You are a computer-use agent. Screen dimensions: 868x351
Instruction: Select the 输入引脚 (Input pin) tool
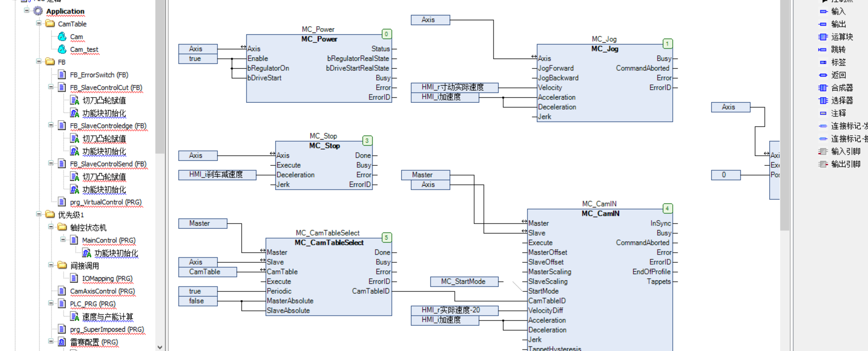click(x=845, y=151)
